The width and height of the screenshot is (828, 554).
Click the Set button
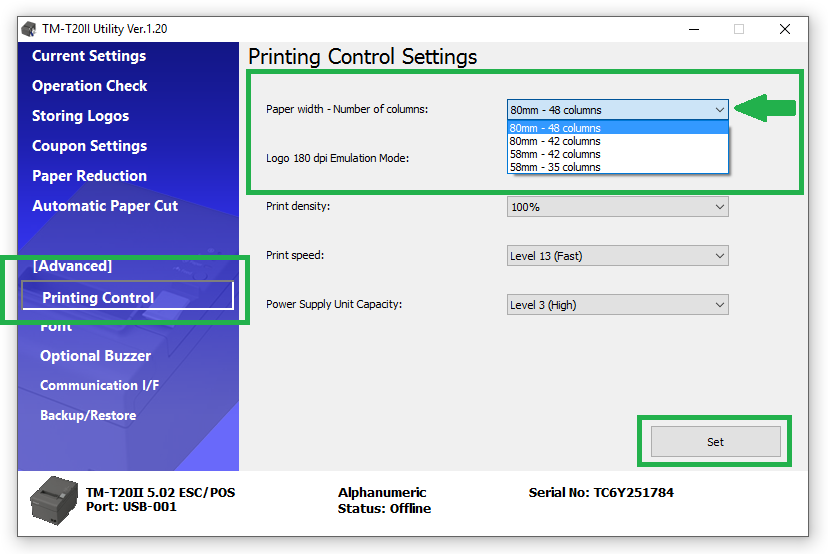tap(716, 442)
